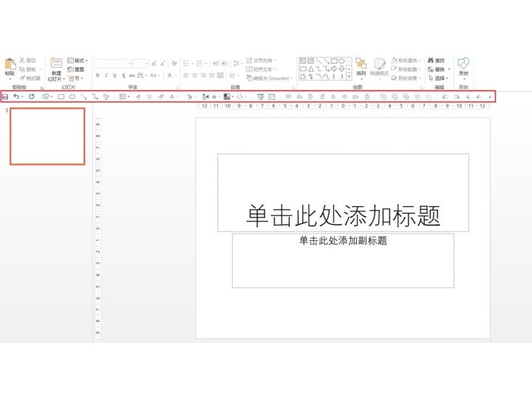Open Convert to SmartArt dropdown

point(269,78)
